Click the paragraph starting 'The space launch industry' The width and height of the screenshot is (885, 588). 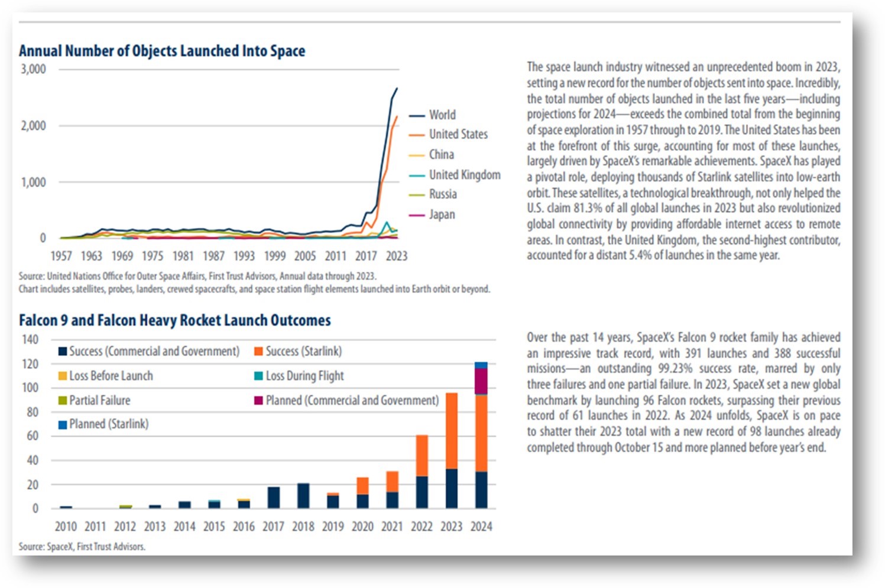coord(683,161)
